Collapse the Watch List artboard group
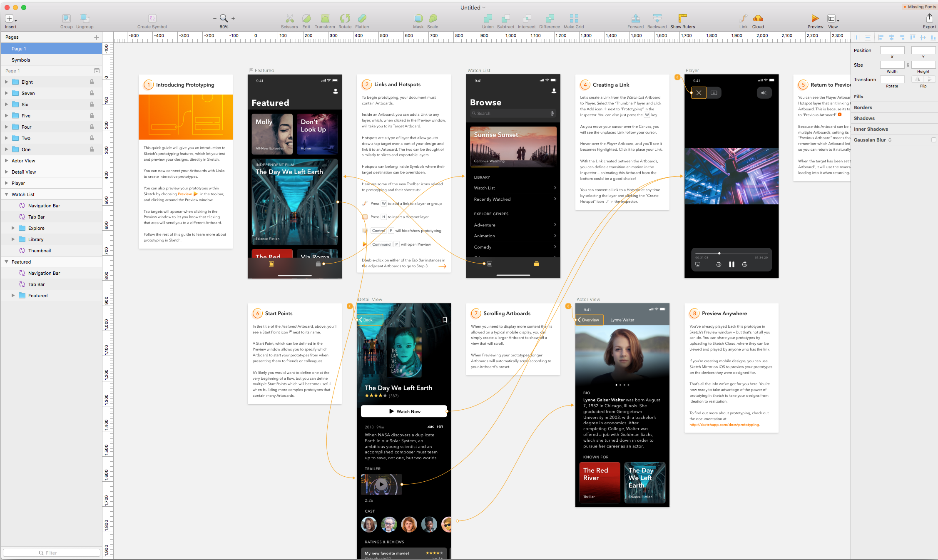 pos(6,194)
